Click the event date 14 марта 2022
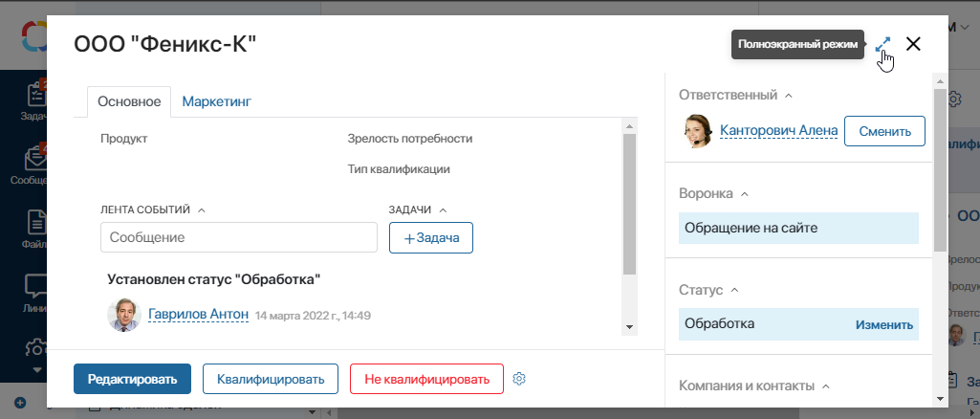This screenshot has width=980, height=419. pyautogui.click(x=314, y=315)
